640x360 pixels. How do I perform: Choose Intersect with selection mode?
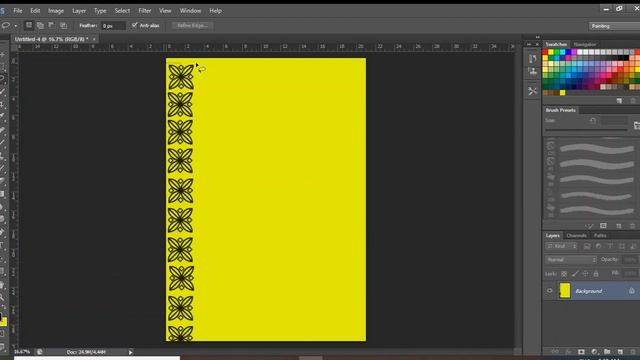[63, 25]
